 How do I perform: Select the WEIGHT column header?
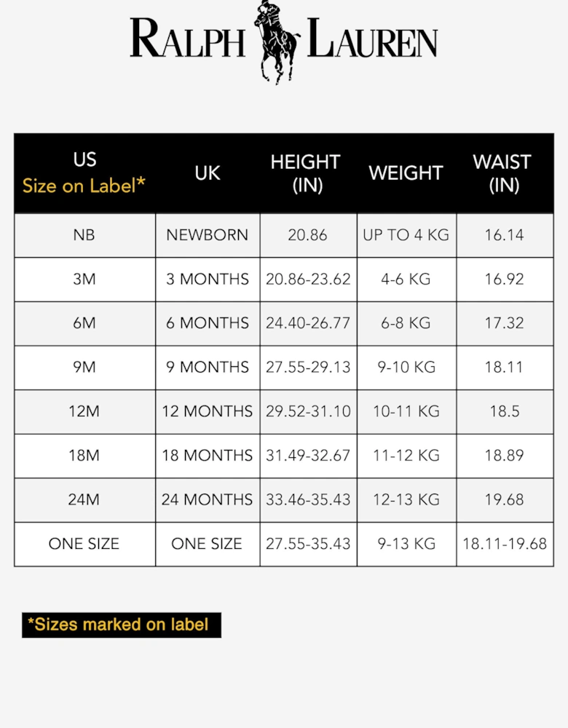coord(406,173)
